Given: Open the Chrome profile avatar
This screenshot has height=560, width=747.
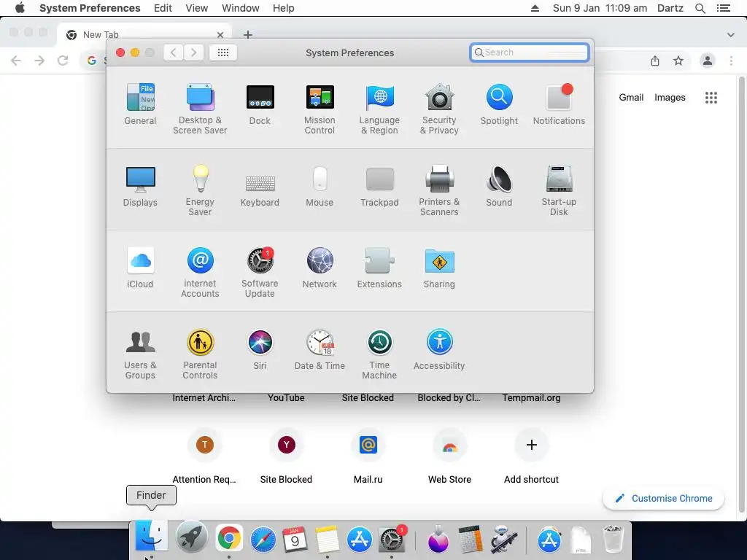Looking at the screenshot, I should tap(708, 61).
